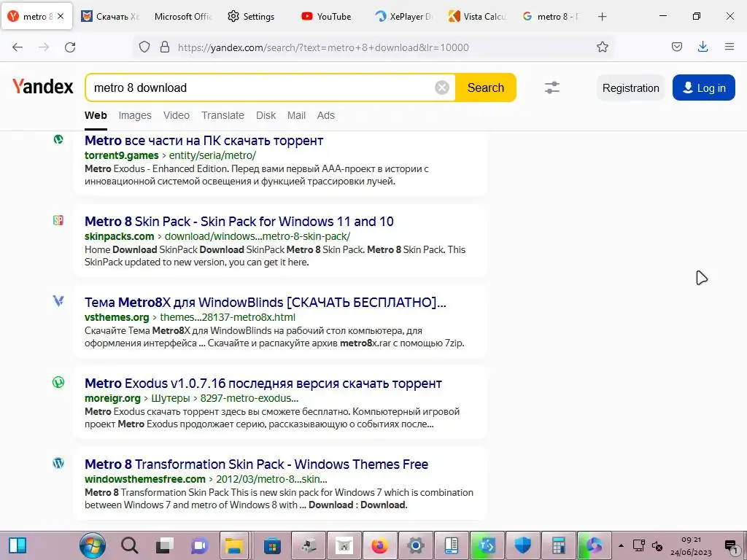Open Metro Exodus v1.0.7.16 result
Image resolution: width=747 pixels, height=560 pixels.
point(263,384)
